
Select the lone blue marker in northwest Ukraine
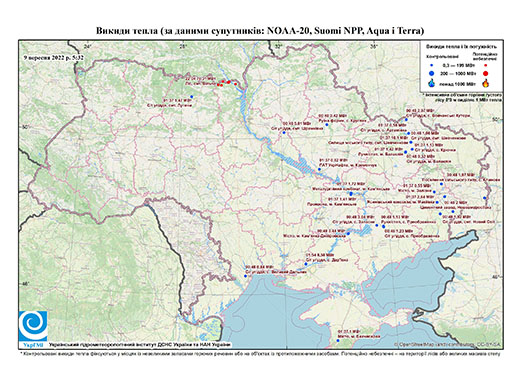[192, 97]
